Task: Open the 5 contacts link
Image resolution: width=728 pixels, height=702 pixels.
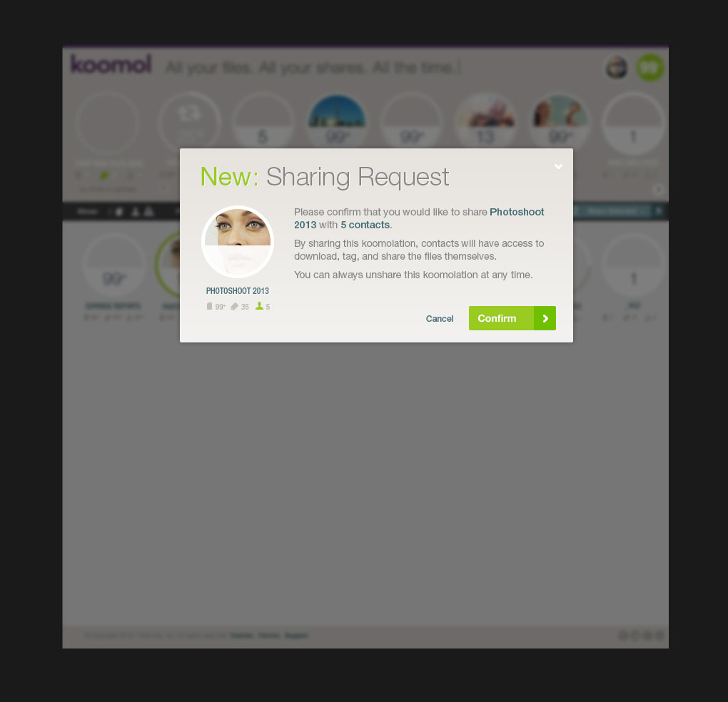Action: pos(365,225)
